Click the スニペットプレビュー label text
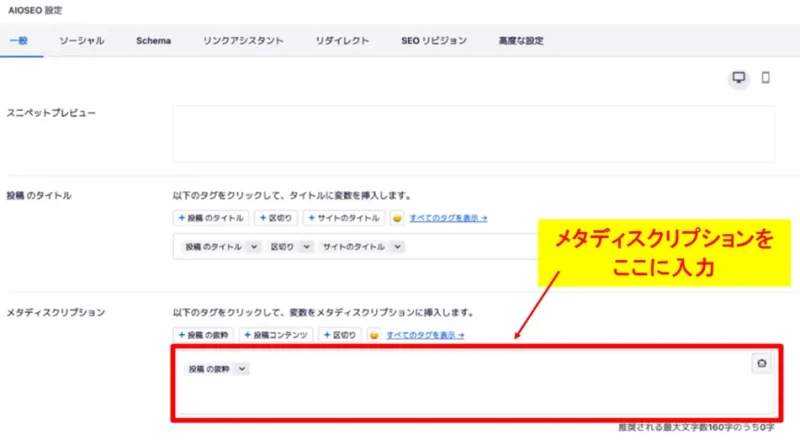This screenshot has height=440, width=800. 51,113
